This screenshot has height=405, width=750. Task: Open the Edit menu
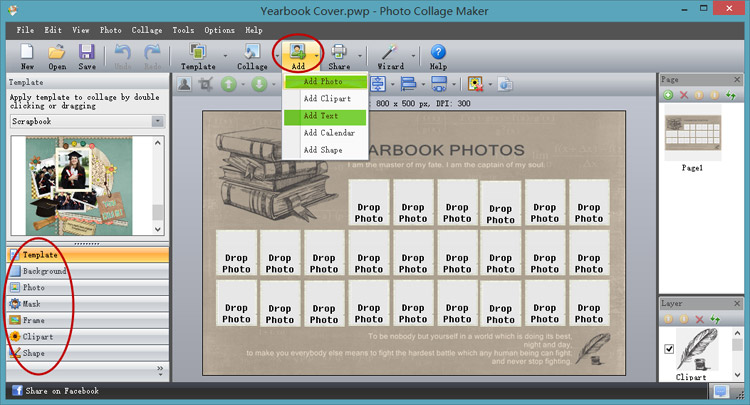tap(53, 30)
